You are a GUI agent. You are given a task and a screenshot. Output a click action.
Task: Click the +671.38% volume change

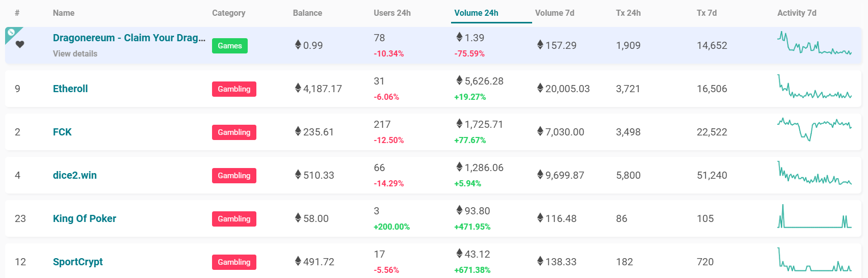(472, 270)
